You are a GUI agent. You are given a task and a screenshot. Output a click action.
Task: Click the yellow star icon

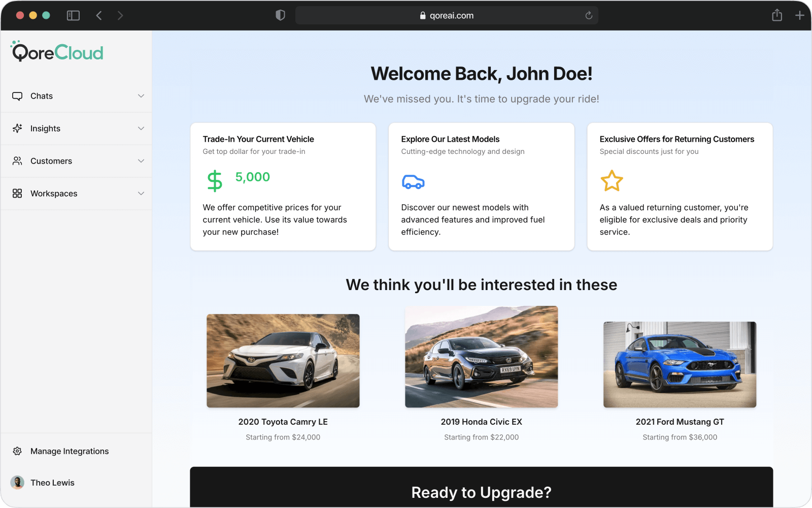point(612,181)
